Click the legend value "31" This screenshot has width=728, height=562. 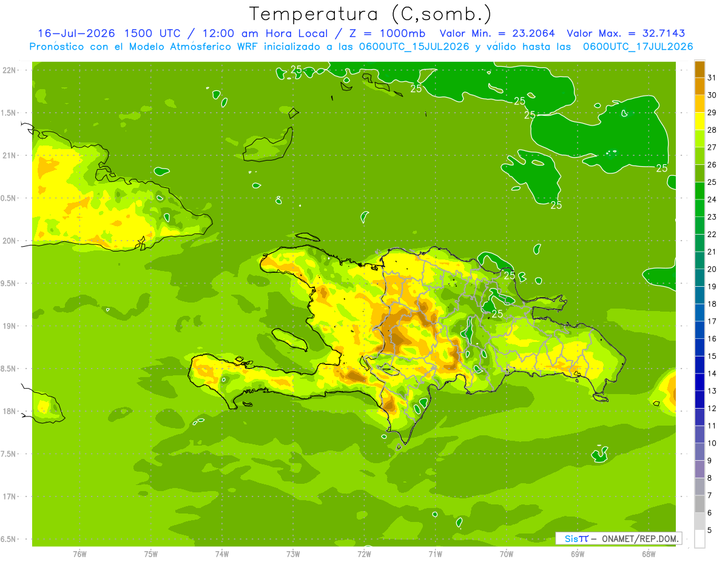(712, 78)
